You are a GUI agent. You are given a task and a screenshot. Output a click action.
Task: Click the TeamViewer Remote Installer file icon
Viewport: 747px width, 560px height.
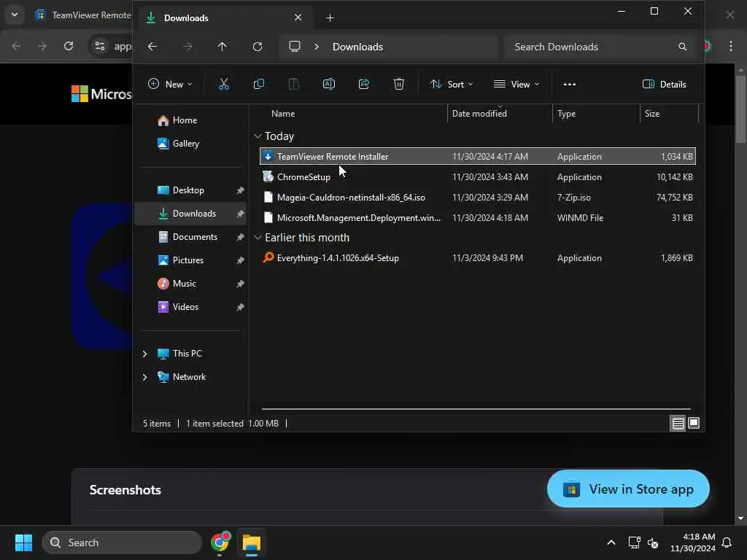click(x=268, y=156)
